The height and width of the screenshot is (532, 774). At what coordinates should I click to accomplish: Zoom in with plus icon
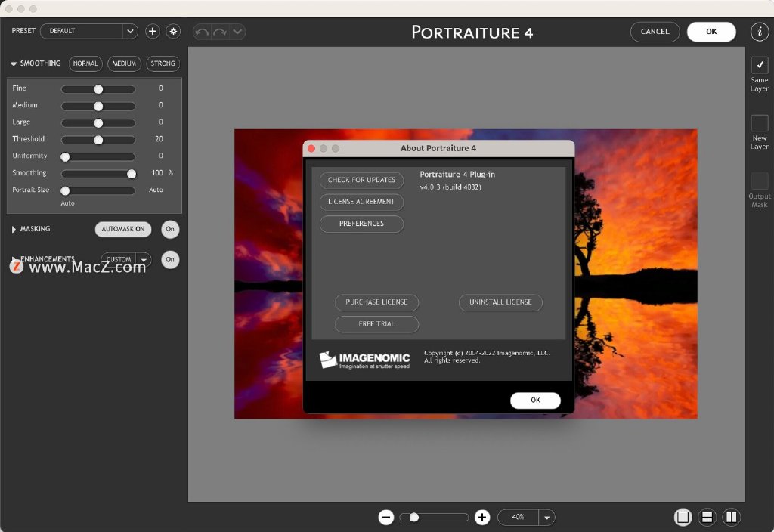[x=482, y=517]
